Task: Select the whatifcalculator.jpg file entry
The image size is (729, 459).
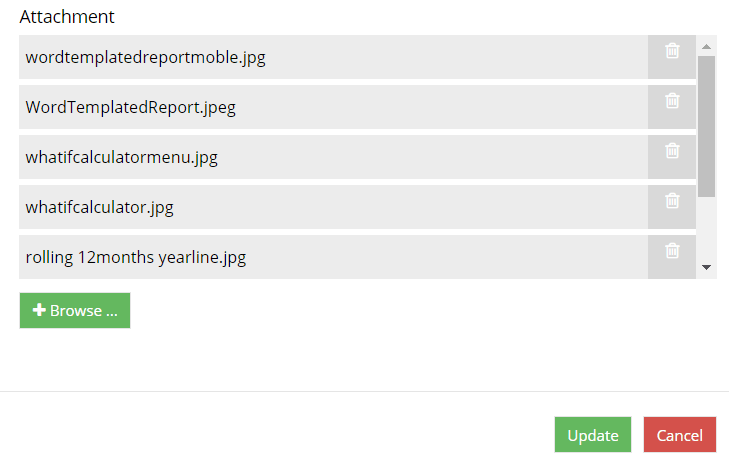Action: click(x=333, y=207)
